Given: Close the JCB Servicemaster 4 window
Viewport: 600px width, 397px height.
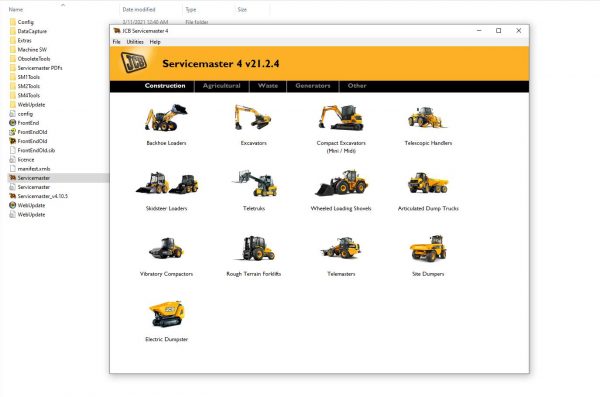Looking at the screenshot, I should click(x=518, y=31).
